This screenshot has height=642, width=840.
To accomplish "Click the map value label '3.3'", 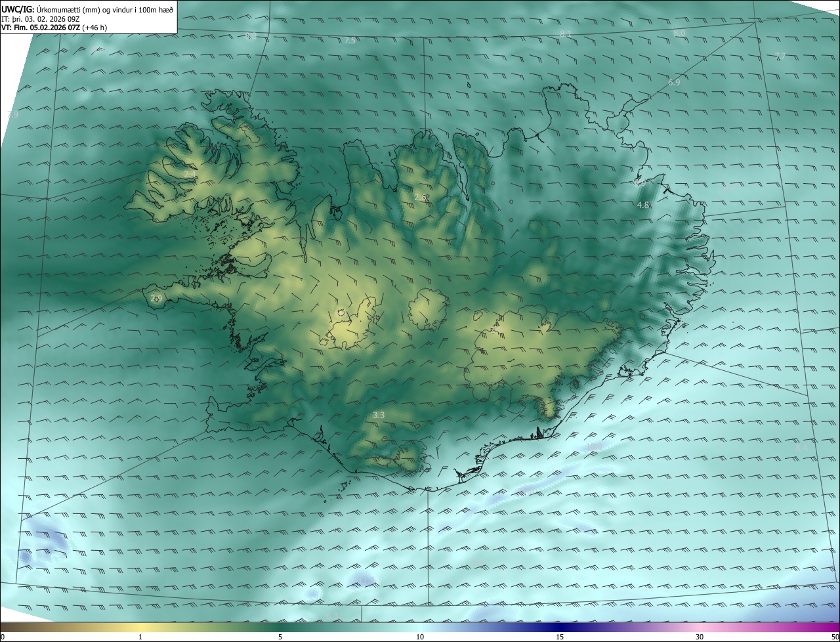I will 379,415.
